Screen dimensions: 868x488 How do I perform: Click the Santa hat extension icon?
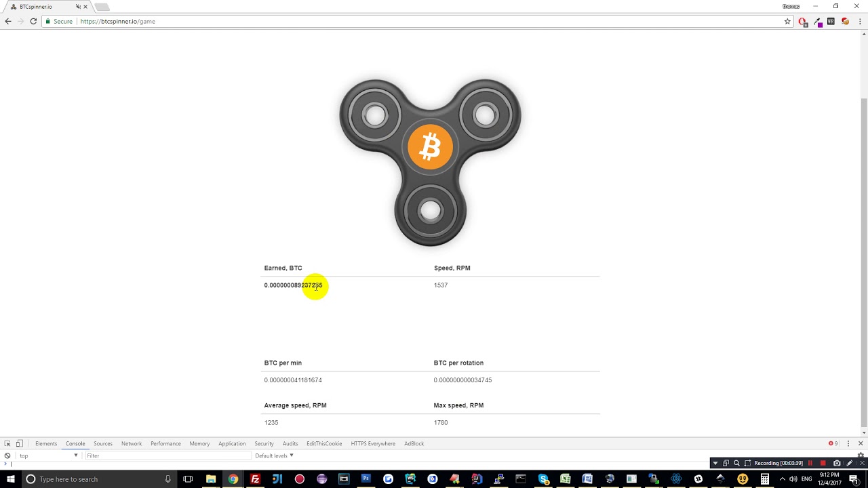[x=845, y=22]
